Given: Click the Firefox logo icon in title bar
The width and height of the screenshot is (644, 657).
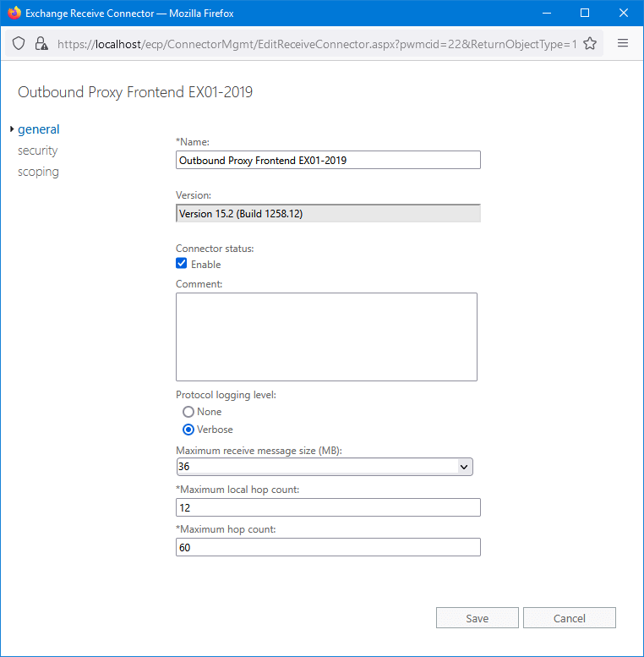Looking at the screenshot, I should (14, 13).
